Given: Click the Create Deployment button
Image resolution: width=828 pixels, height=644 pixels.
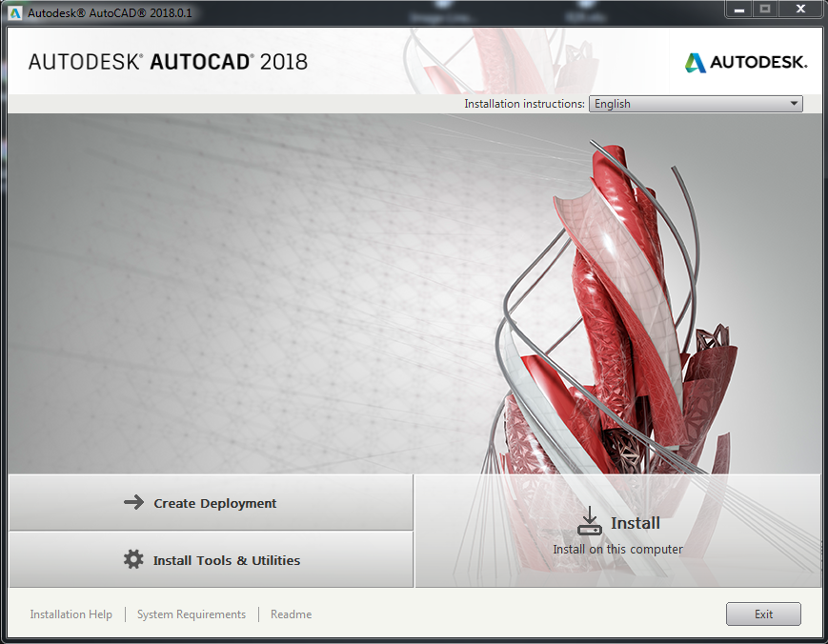Looking at the screenshot, I should (x=211, y=503).
